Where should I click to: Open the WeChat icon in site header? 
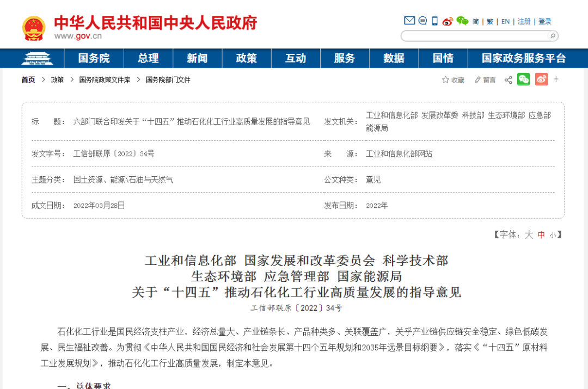(463, 21)
